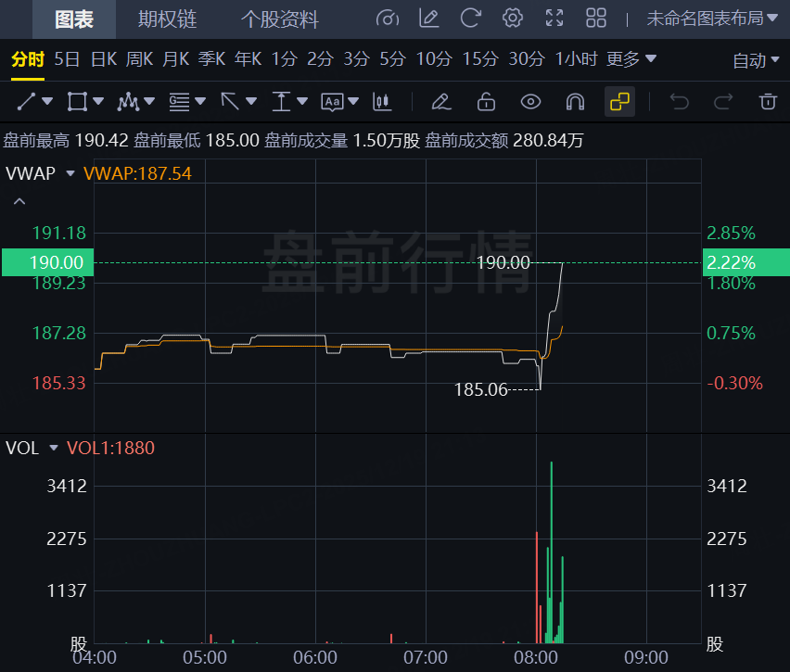Select the rectangle shape drawing tool
The width and height of the screenshot is (790, 672).
coord(77,102)
